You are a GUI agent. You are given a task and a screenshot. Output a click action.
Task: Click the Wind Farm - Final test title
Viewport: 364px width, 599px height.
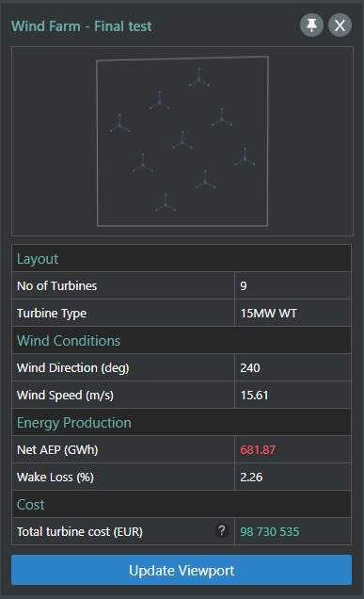pos(81,26)
